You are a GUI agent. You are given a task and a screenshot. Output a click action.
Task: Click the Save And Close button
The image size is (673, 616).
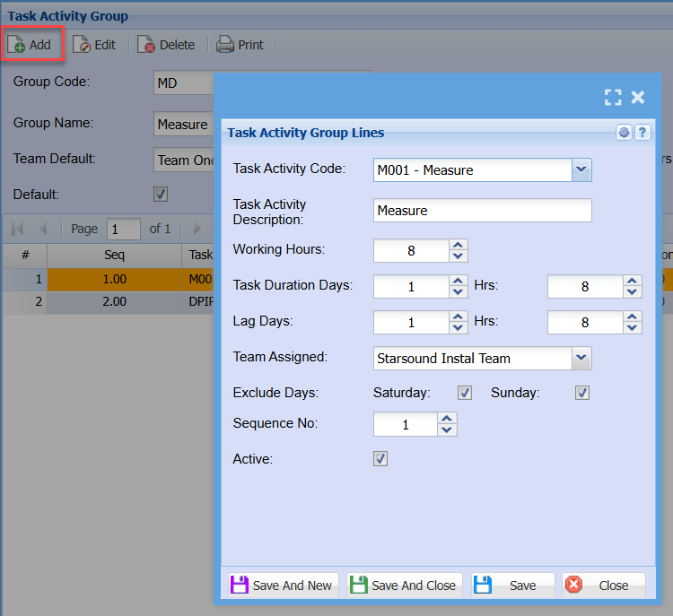click(x=404, y=586)
